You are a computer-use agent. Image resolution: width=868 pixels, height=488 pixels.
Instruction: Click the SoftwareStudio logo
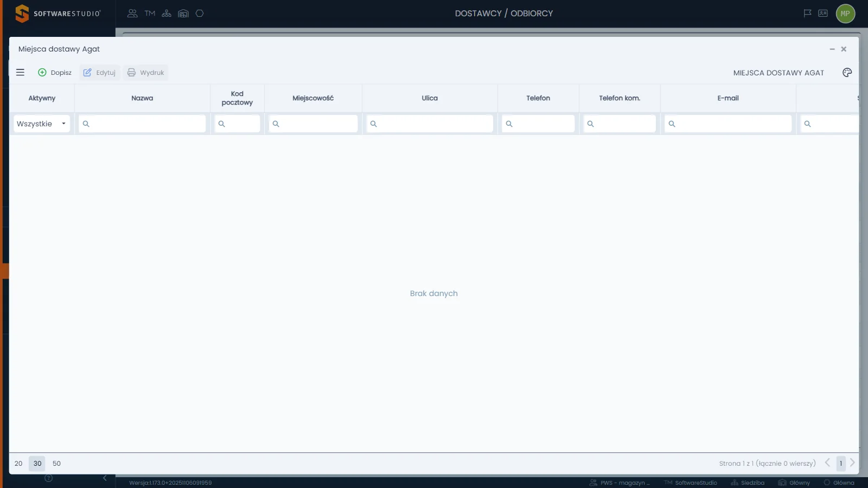(x=58, y=14)
